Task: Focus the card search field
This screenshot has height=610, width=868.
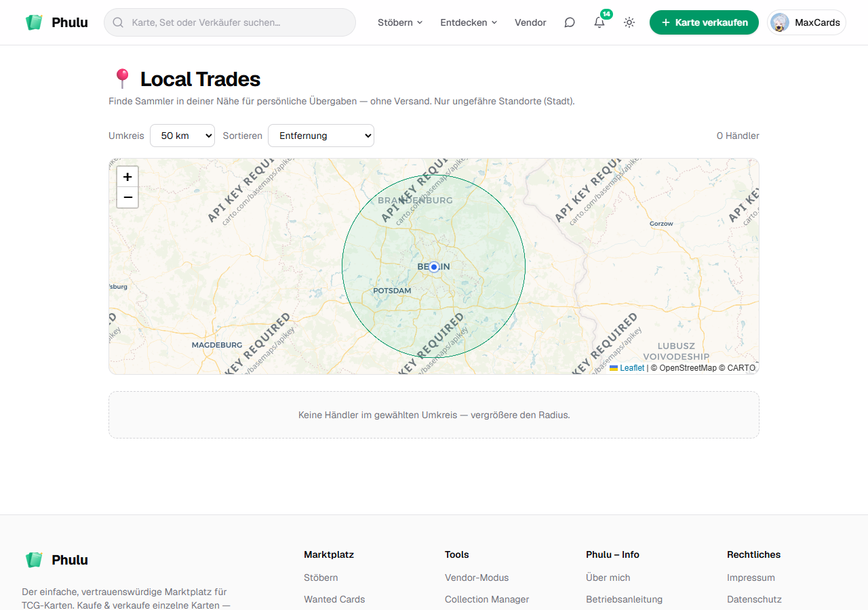Action: 230,22
